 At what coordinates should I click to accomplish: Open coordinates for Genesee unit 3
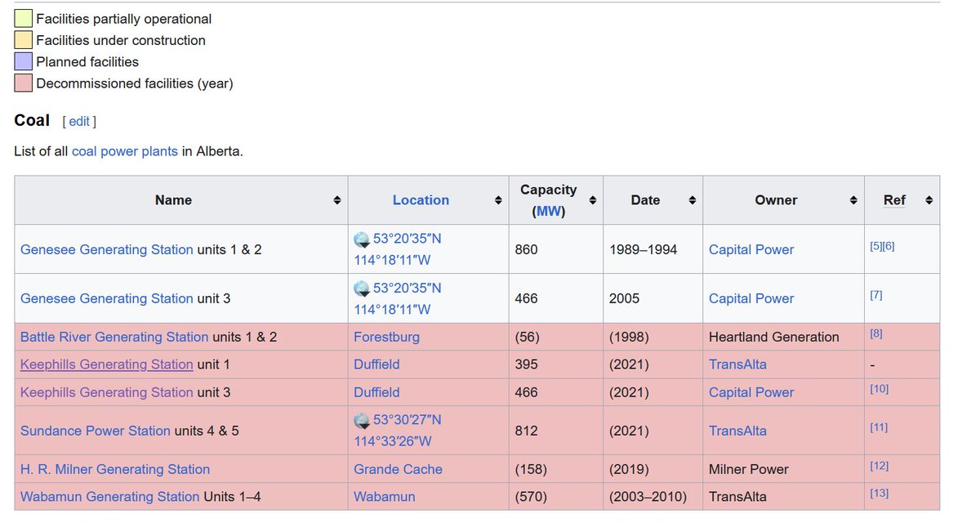click(x=398, y=299)
